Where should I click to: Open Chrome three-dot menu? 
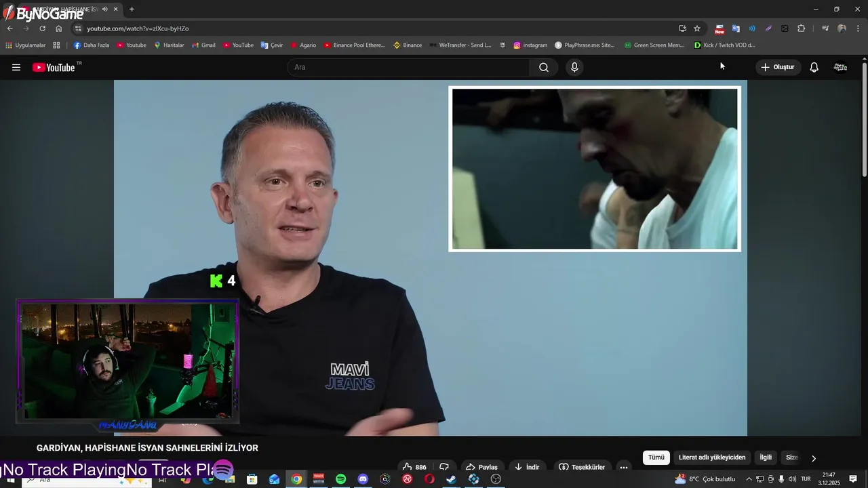[858, 28]
